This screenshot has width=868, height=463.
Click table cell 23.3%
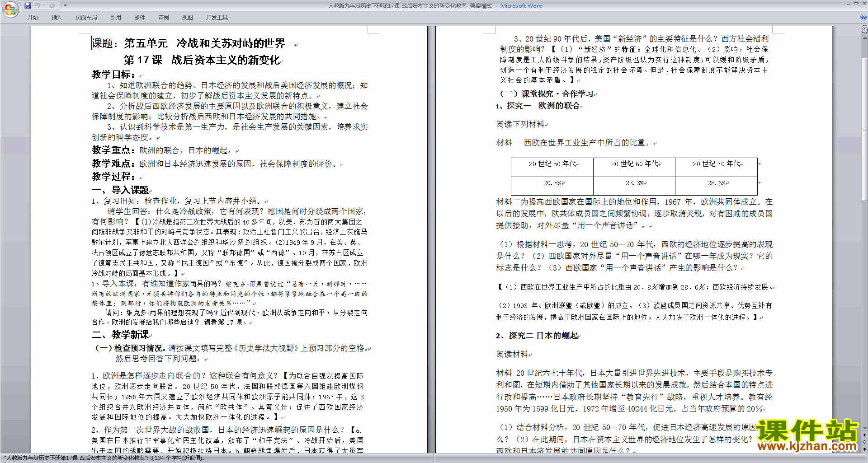[x=634, y=186]
